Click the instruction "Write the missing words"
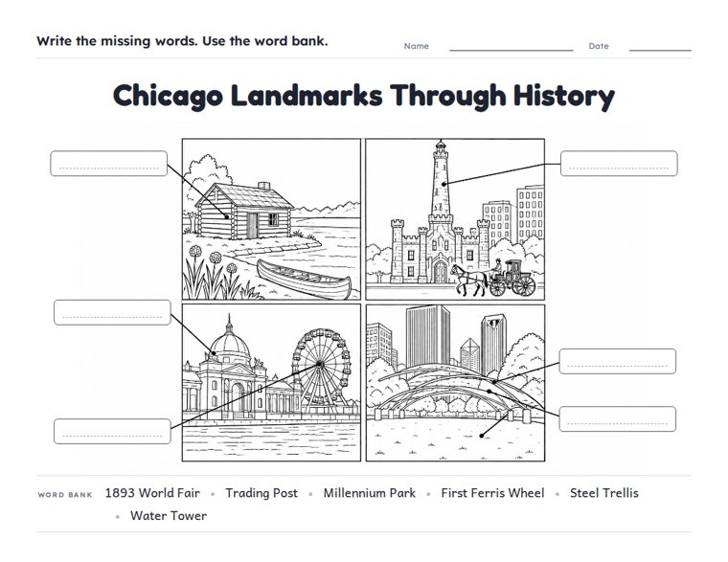The width and height of the screenshot is (728, 562). [x=116, y=41]
